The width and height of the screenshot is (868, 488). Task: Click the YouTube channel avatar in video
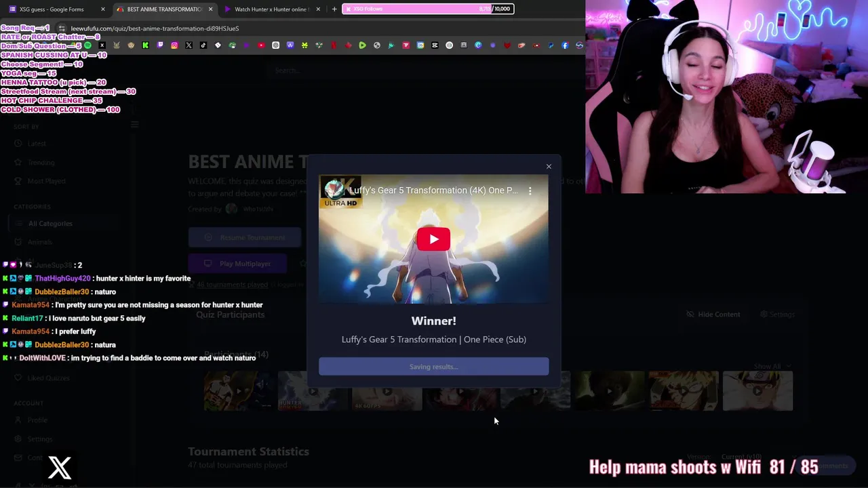[x=334, y=190]
